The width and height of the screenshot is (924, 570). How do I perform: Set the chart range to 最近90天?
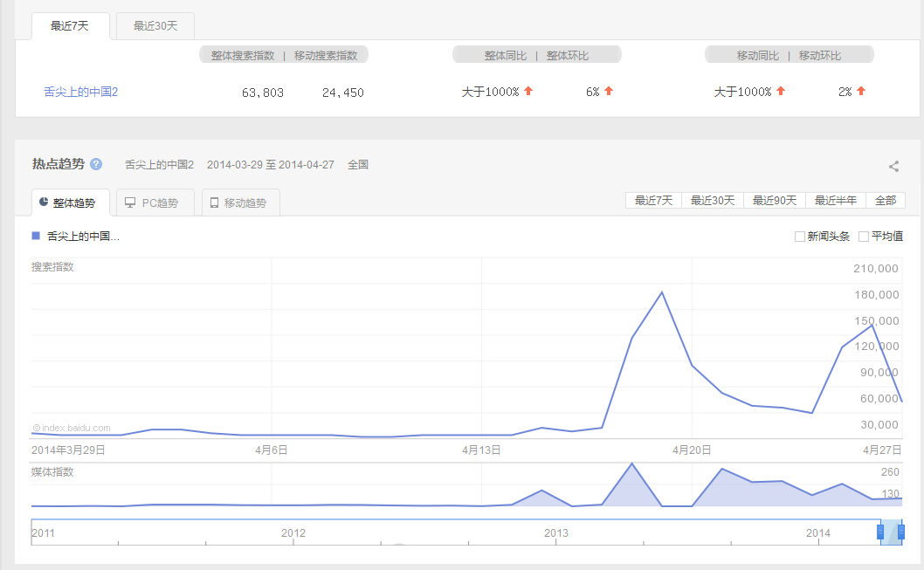click(x=775, y=200)
